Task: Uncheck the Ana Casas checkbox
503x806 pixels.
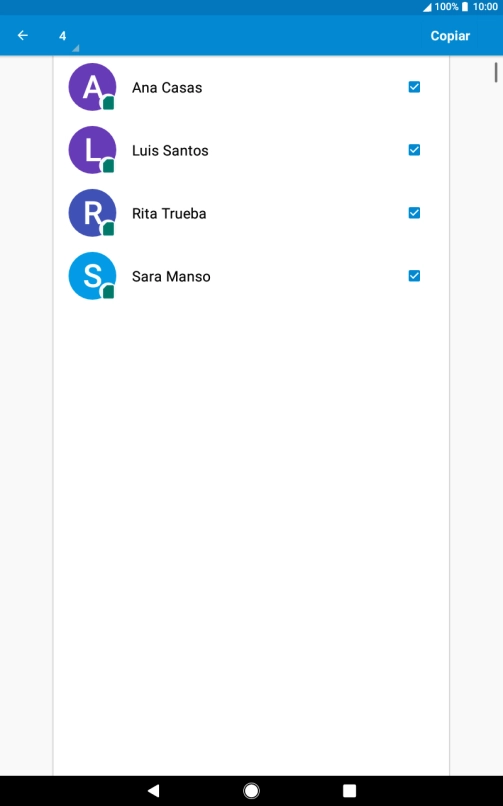Action: point(414,87)
